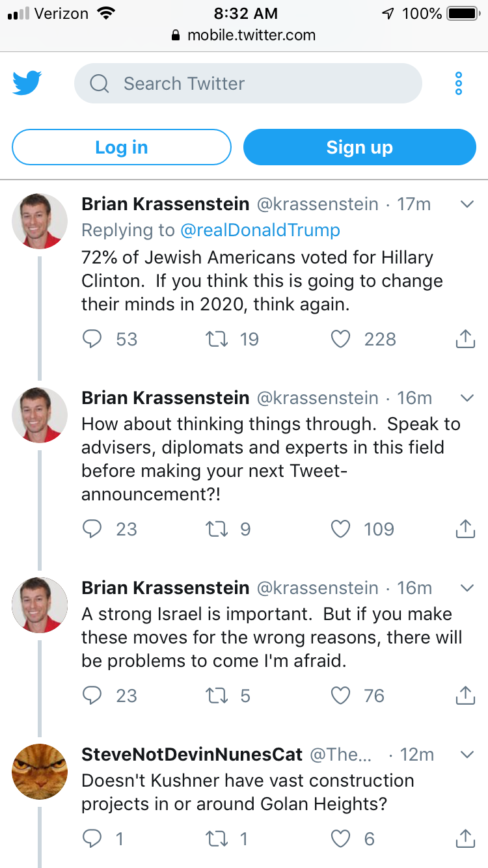Tap the mobile.twitter.com address bar

point(244,35)
